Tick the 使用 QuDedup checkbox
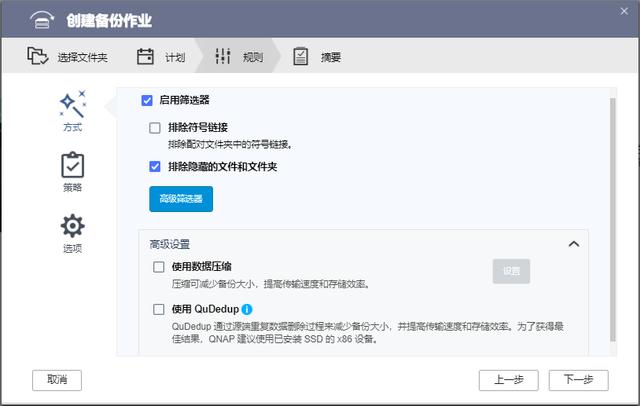 pos(159,309)
